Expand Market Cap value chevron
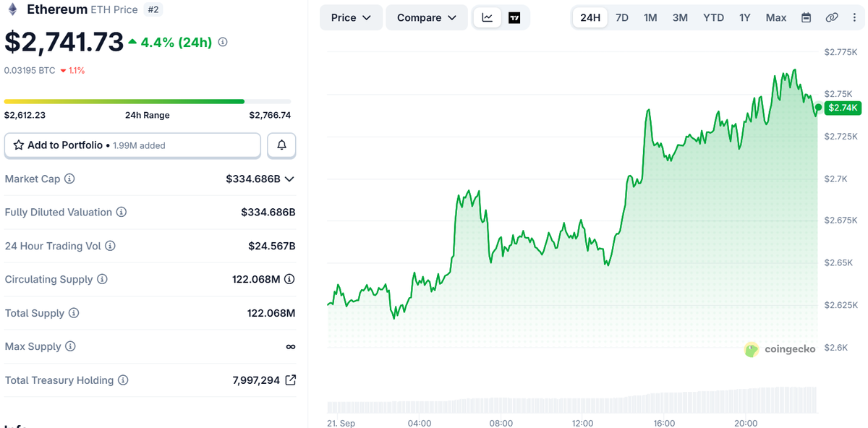This screenshot has width=868, height=428. [290, 179]
